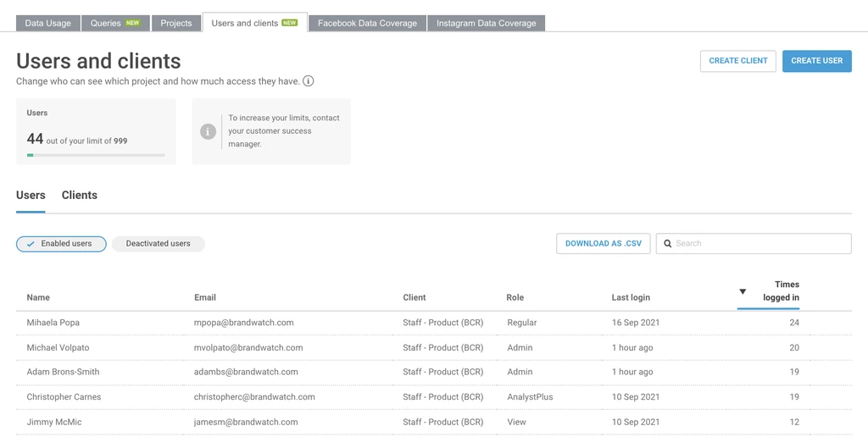
Task: Click the sort arrow by Times logged in
Action: (x=743, y=291)
